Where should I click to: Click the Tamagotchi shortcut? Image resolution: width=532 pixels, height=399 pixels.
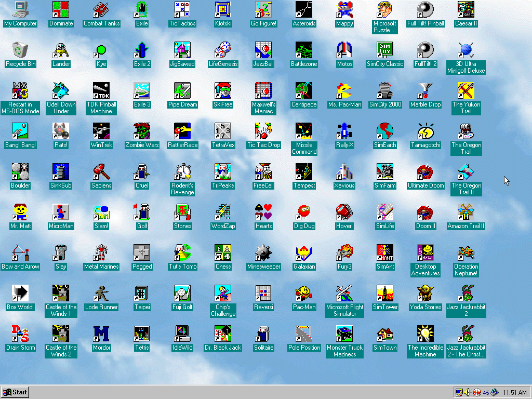(x=425, y=131)
